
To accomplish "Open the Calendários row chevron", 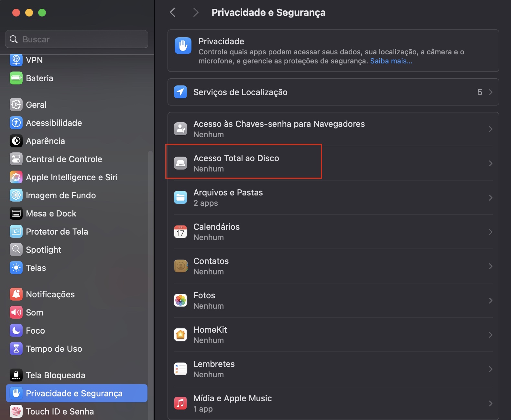I will click(491, 232).
